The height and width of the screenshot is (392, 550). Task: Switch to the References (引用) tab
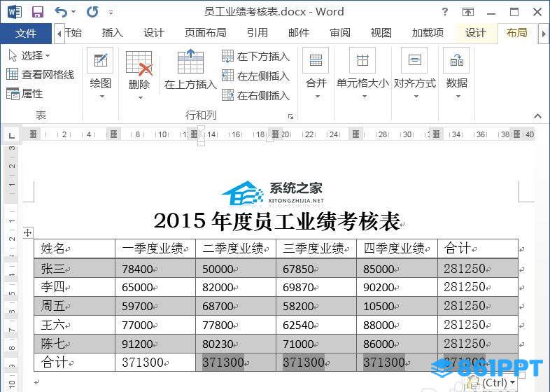[x=257, y=33]
